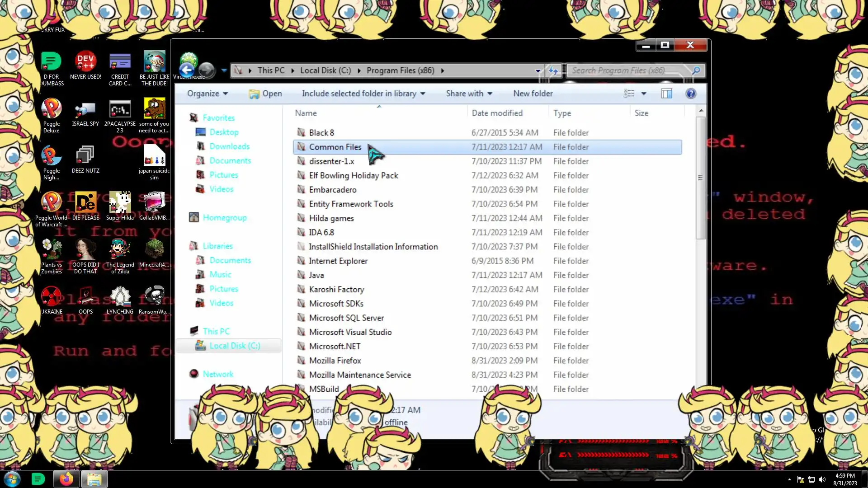Click the Open toolbar button
The width and height of the screenshot is (868, 488).
pyautogui.click(x=265, y=94)
